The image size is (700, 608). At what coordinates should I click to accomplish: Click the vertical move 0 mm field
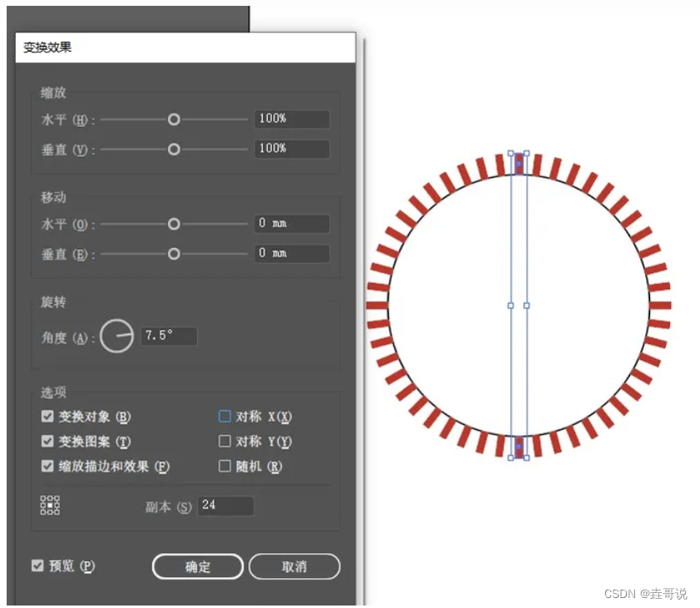[292, 253]
